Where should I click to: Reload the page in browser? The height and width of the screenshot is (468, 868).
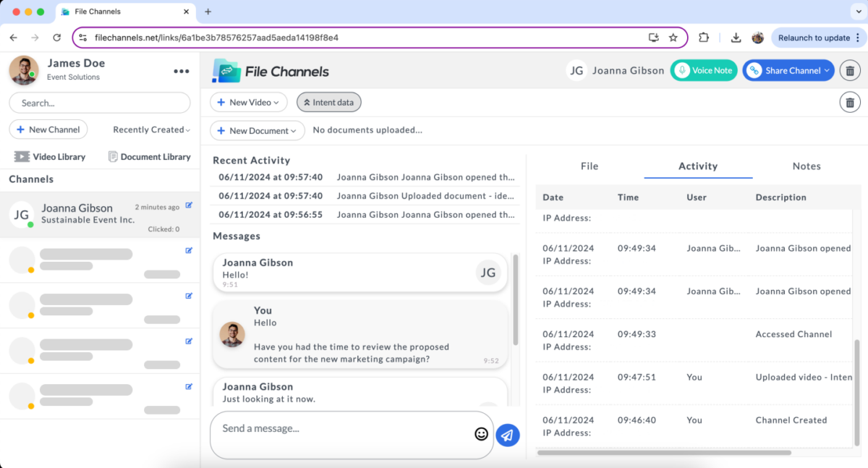click(57, 38)
